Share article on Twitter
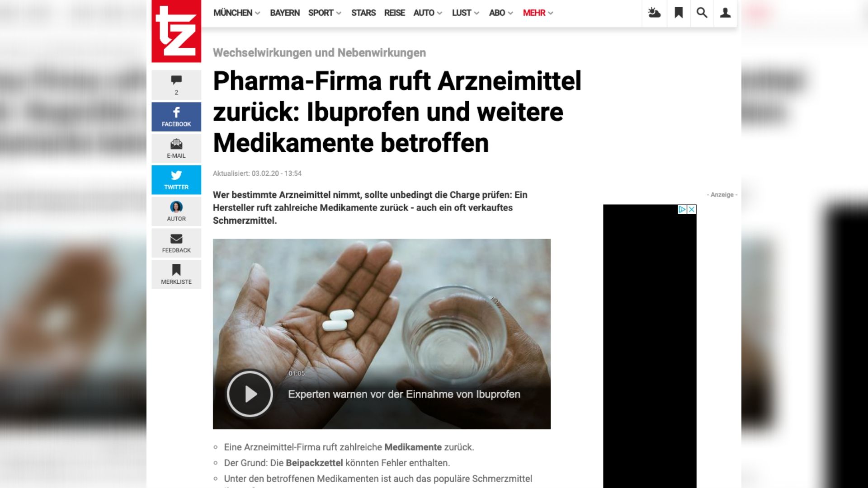 [x=176, y=180]
